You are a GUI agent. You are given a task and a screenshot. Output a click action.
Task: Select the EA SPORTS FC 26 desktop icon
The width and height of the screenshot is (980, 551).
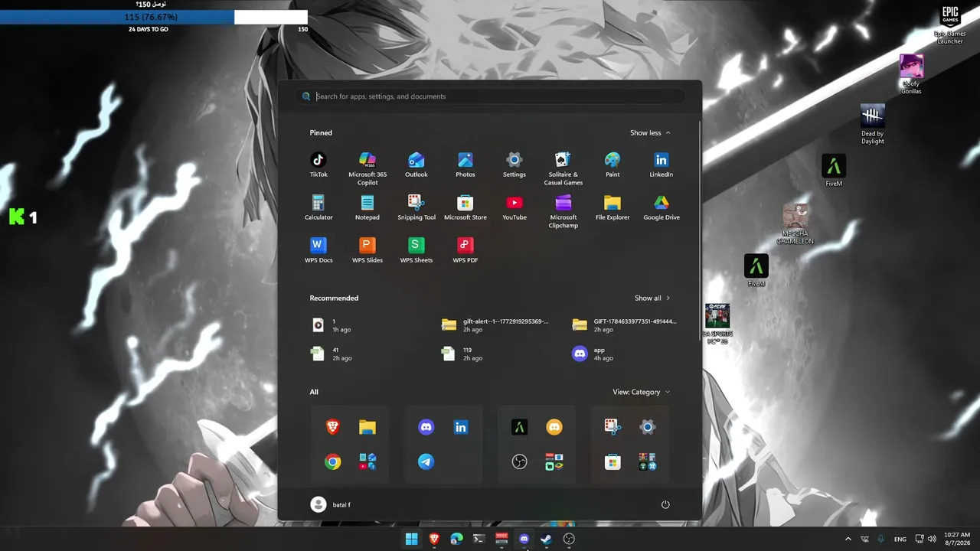point(717,324)
